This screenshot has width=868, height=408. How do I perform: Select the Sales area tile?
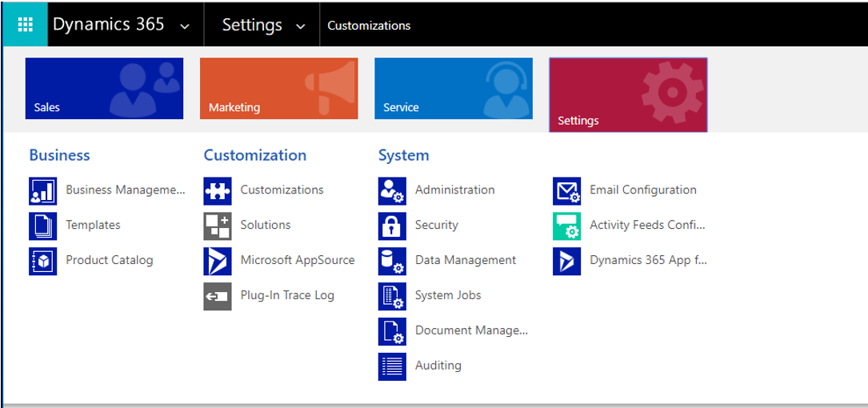point(104,88)
